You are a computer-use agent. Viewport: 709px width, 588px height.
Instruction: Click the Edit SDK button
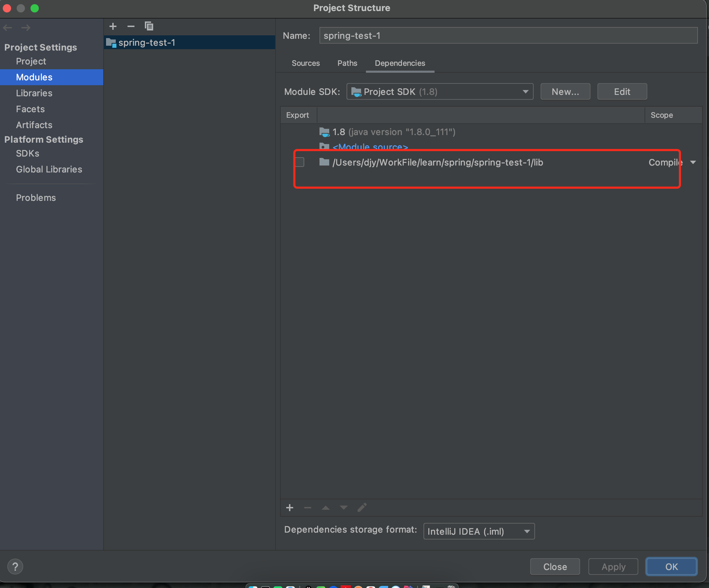pos(622,92)
